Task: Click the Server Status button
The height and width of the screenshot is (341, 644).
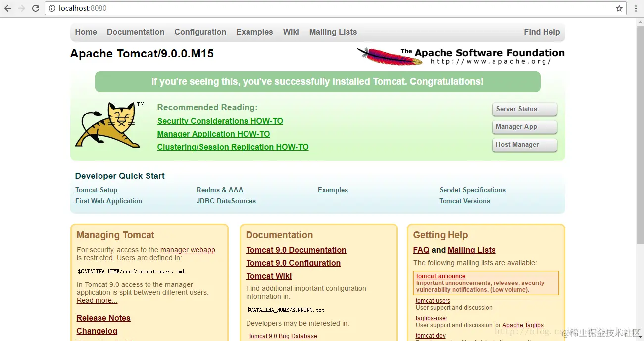Action: 524,109
